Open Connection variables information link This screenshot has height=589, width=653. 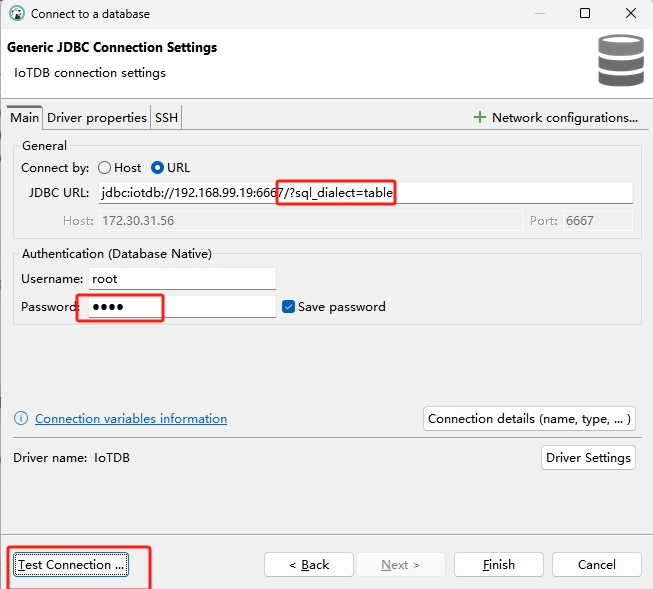point(131,419)
